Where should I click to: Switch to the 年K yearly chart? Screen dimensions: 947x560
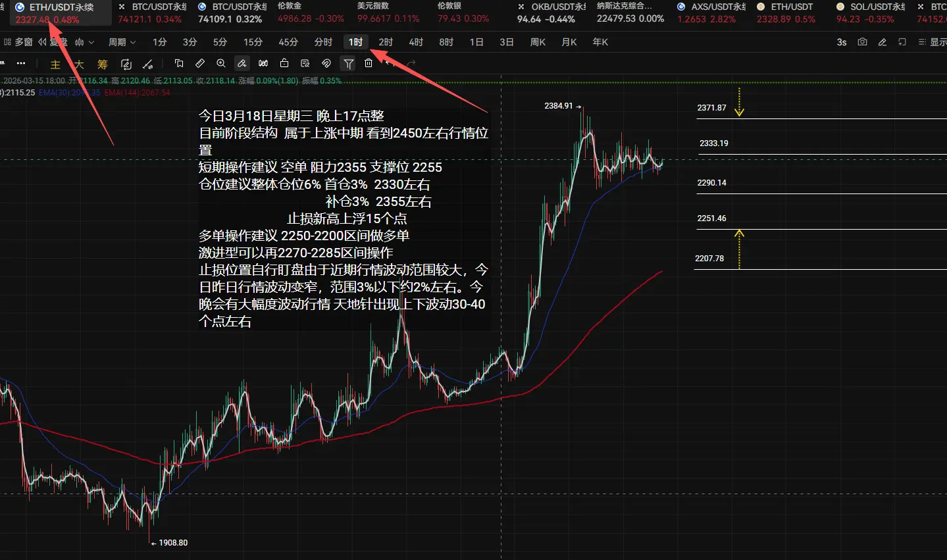coord(600,42)
